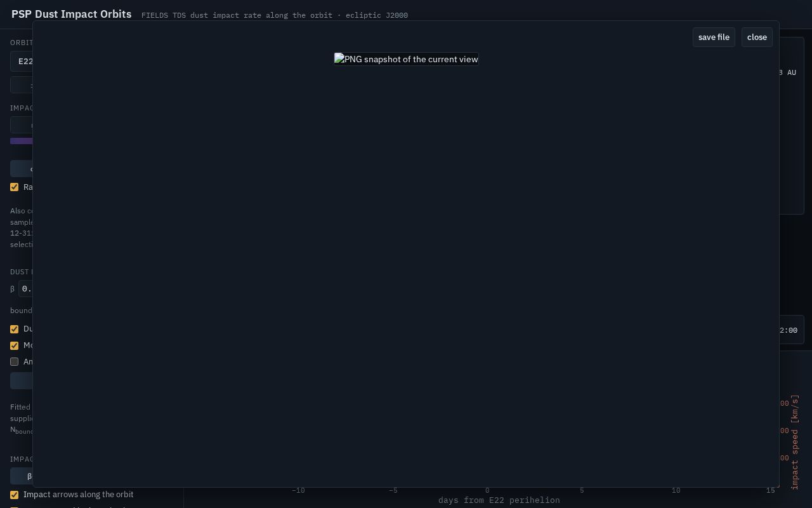Click the save file button
This screenshot has width=812, height=508.
[x=714, y=37]
